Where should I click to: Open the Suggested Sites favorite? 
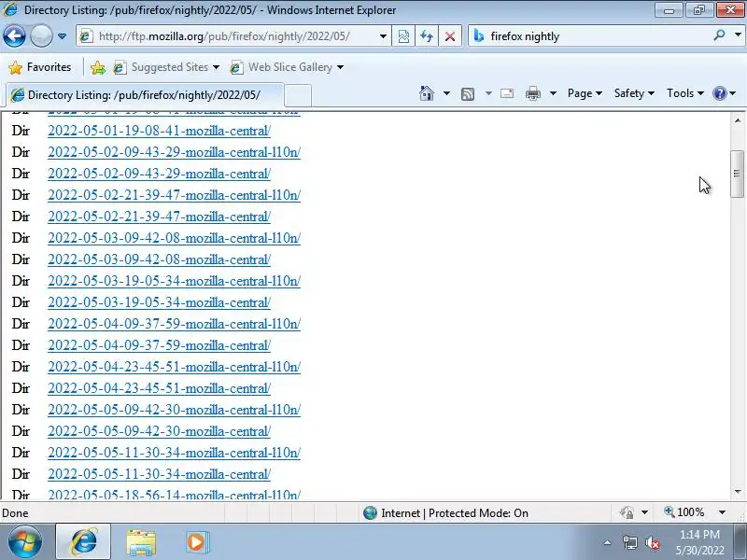(166, 67)
